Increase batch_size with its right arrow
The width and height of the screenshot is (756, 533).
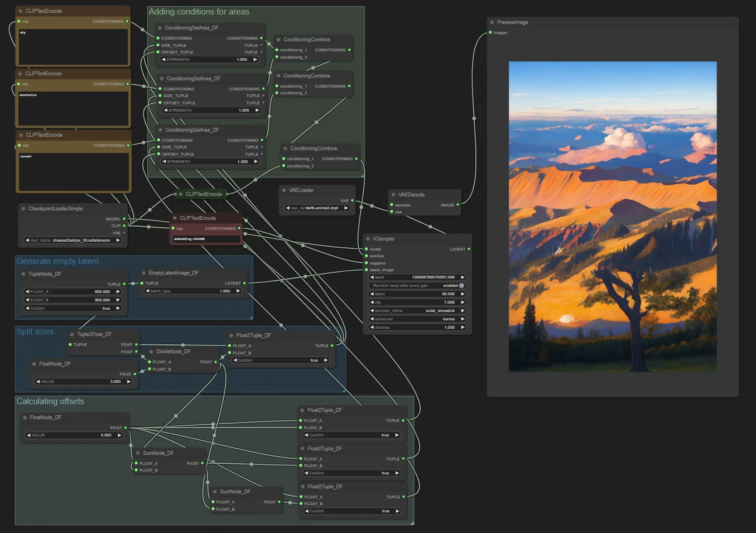[238, 291]
